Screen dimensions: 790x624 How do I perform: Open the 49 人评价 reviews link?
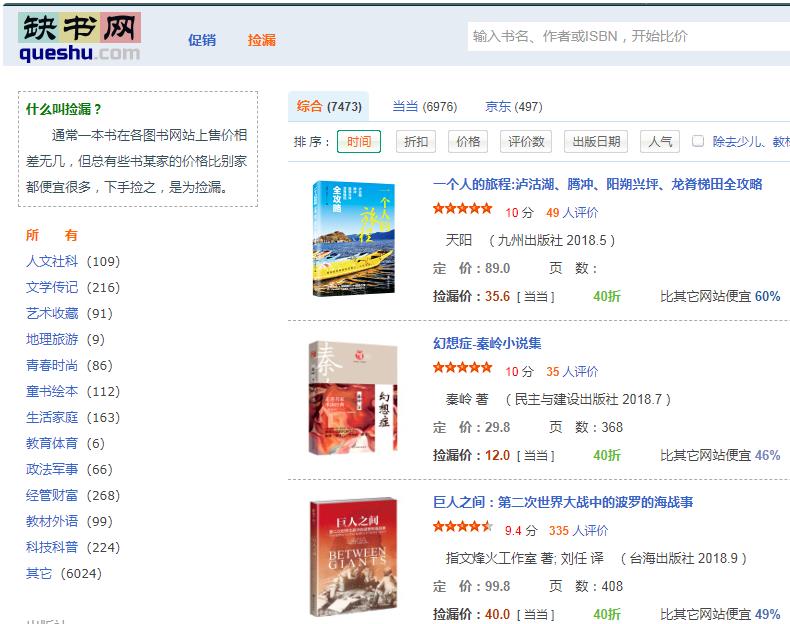click(572, 213)
